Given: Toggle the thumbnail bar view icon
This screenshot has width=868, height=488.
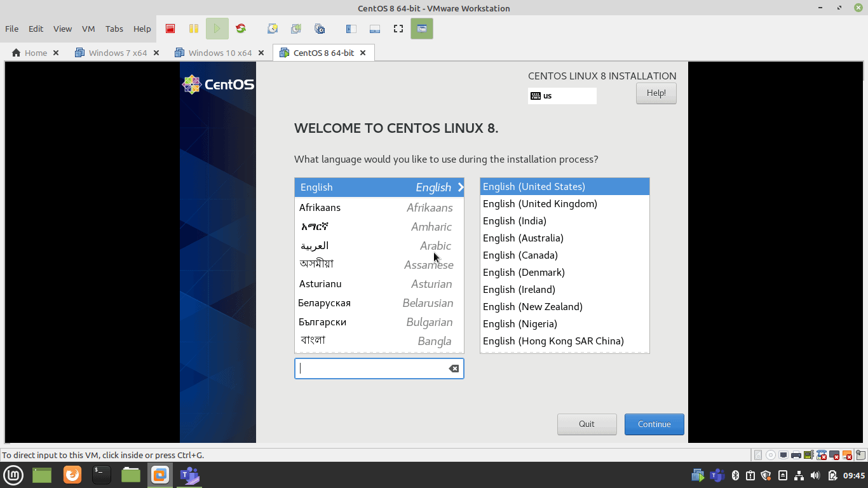Looking at the screenshot, I should pyautogui.click(x=374, y=29).
